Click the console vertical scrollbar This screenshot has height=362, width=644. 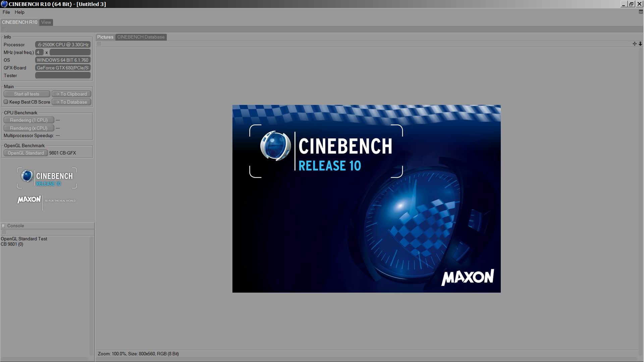click(91, 295)
